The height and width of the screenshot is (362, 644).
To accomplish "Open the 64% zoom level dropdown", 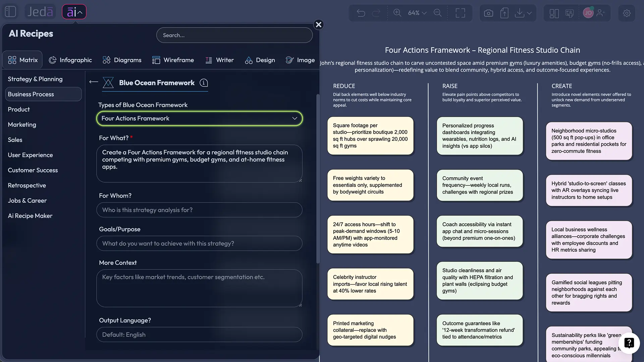I will pyautogui.click(x=417, y=13).
